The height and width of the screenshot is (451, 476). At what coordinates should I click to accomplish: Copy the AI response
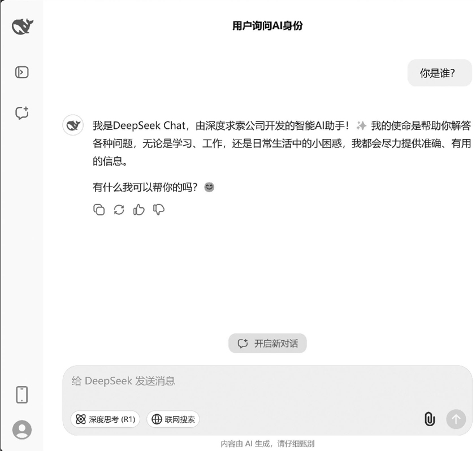pyautogui.click(x=99, y=210)
